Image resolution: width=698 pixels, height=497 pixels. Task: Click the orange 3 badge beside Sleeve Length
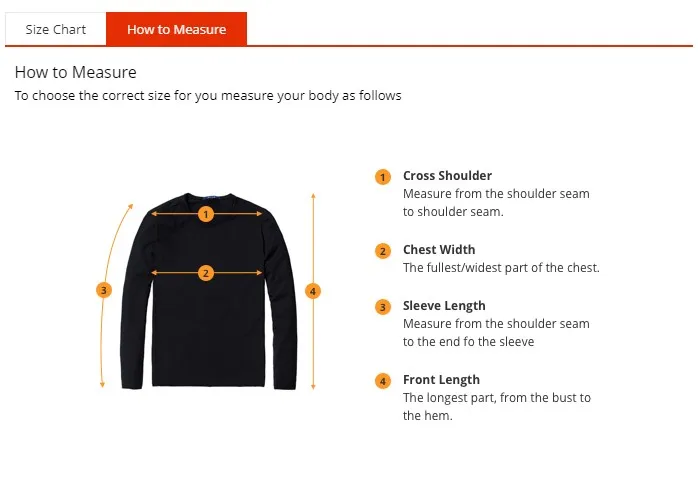(383, 307)
